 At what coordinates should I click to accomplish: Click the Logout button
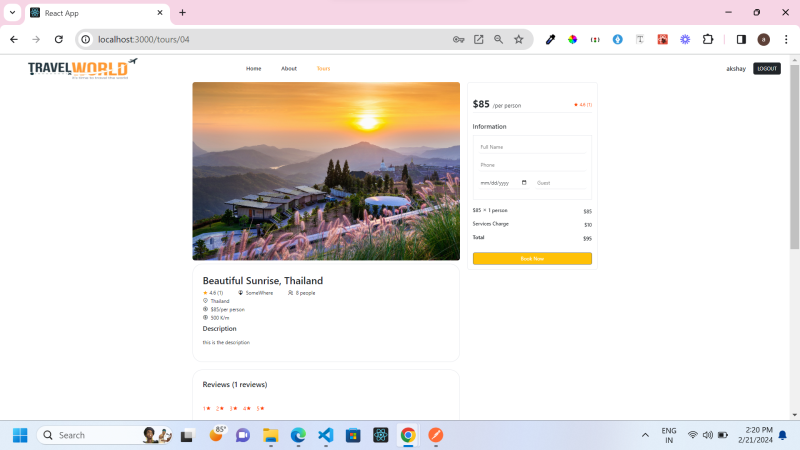(x=767, y=68)
